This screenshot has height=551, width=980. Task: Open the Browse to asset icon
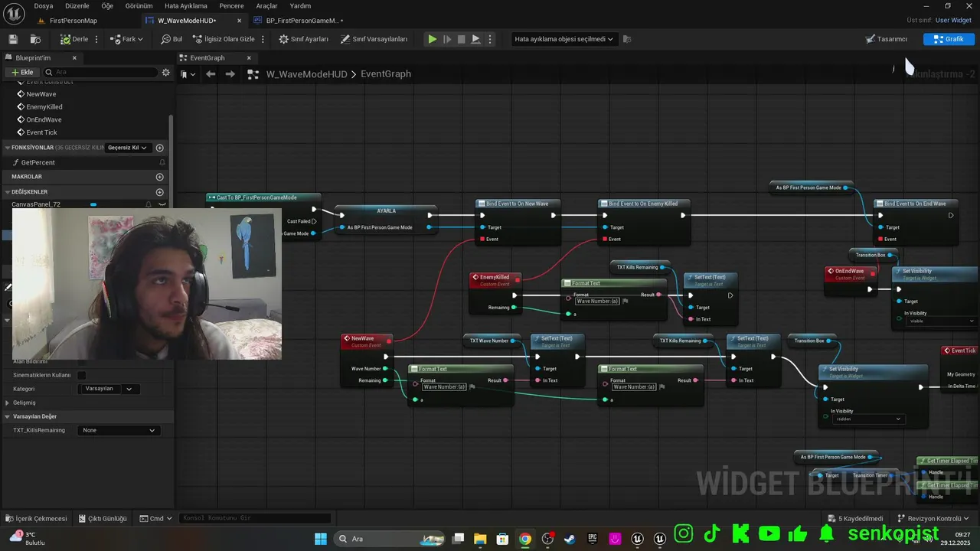click(35, 39)
